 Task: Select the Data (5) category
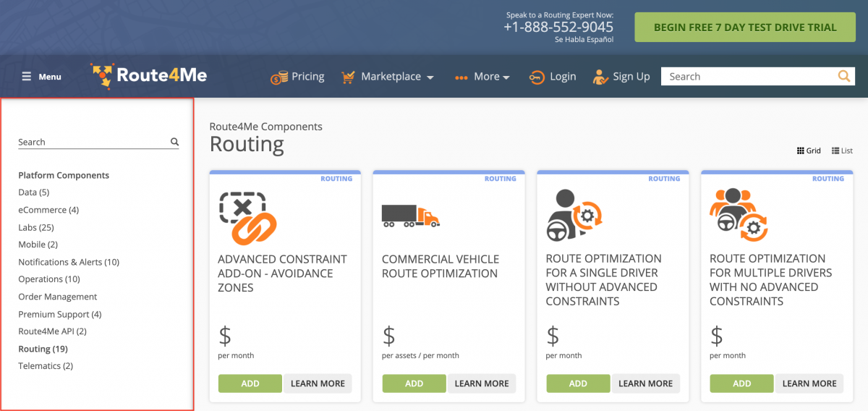tap(34, 192)
